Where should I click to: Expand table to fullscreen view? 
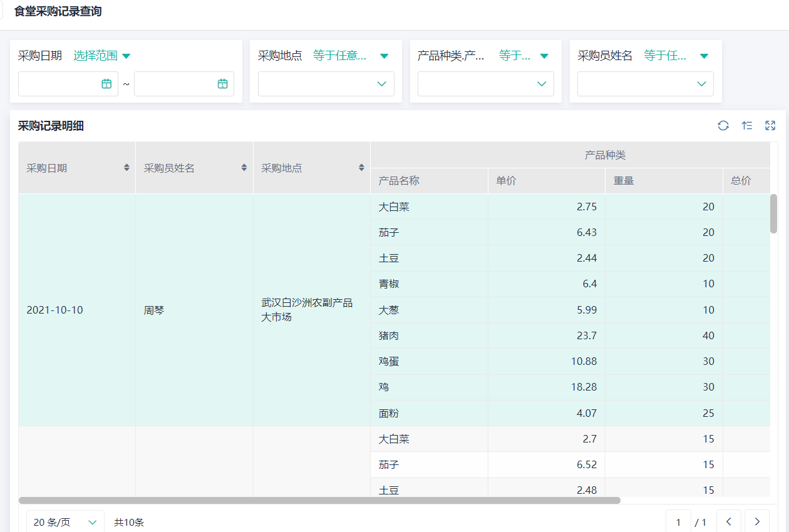(x=770, y=126)
